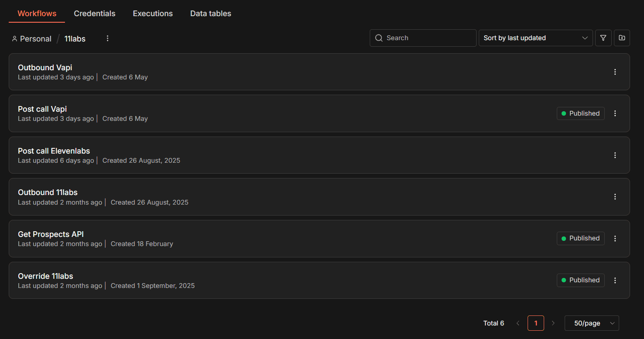Viewport: 644px width, 339px height.
Task: Open the Outbound 11labs actions menu
Action: [x=615, y=197]
